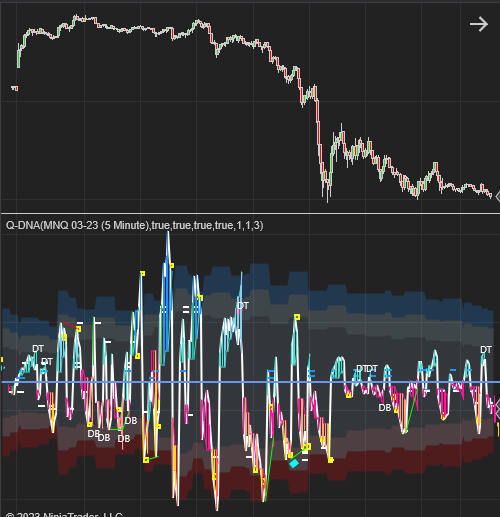
Task: Click the right arrow icon on price chart
Action: pos(479,24)
